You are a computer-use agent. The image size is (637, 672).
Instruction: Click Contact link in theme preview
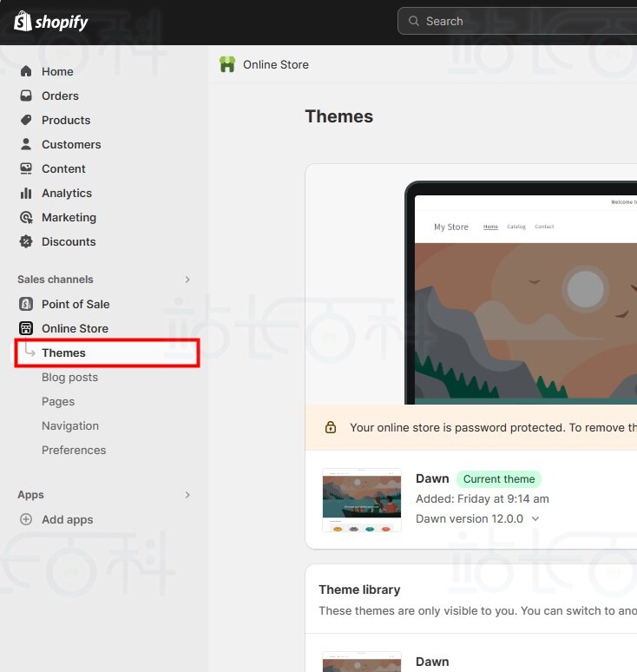pyautogui.click(x=544, y=227)
